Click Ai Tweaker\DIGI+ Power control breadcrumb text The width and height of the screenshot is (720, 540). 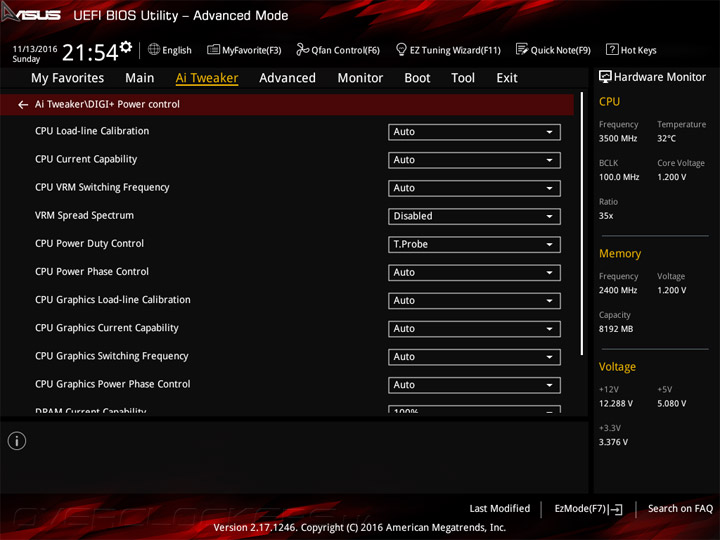tap(107, 104)
